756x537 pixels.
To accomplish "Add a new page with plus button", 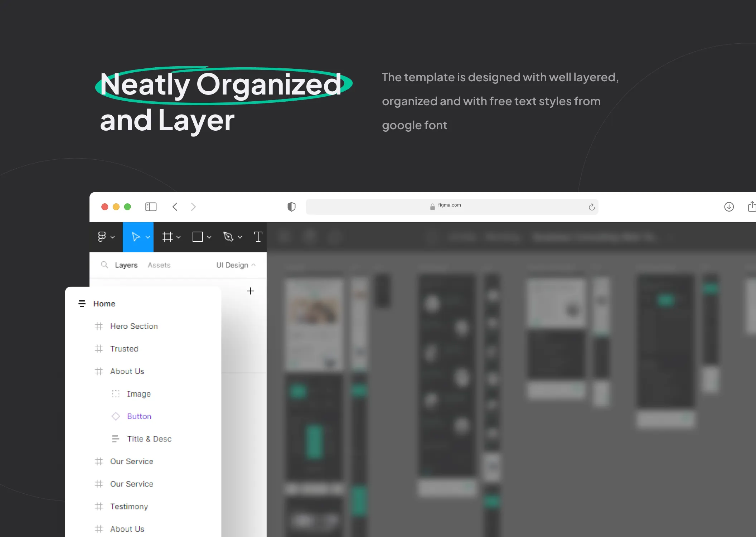I will tap(251, 291).
